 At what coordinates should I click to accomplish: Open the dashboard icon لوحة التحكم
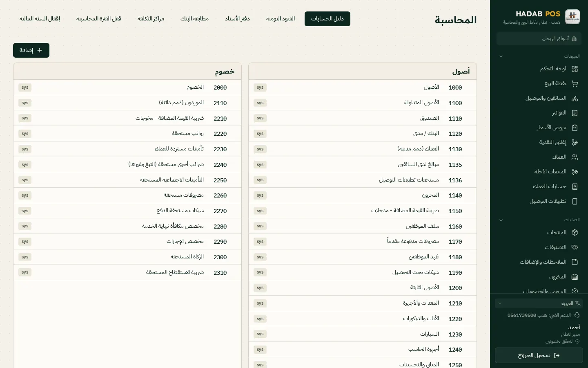tap(575, 69)
